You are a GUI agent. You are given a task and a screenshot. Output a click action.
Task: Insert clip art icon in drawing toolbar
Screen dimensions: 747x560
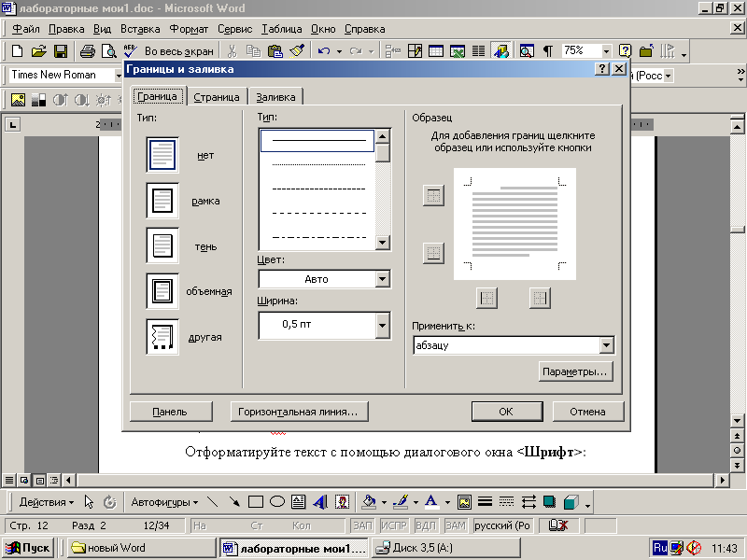pos(342,501)
